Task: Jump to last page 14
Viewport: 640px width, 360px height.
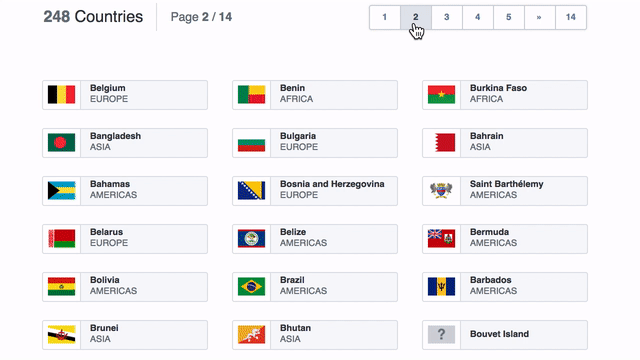Action: 571,17
